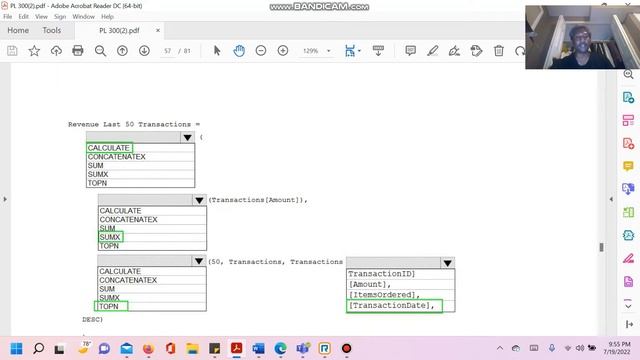Choose the selection arrow tool
Screen dimensions: 640x360
point(217,51)
